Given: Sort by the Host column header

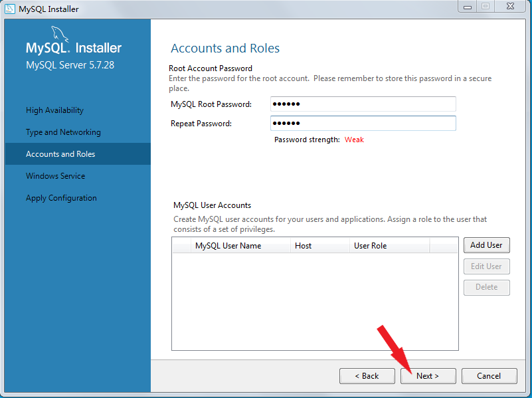Looking at the screenshot, I should coord(320,246).
